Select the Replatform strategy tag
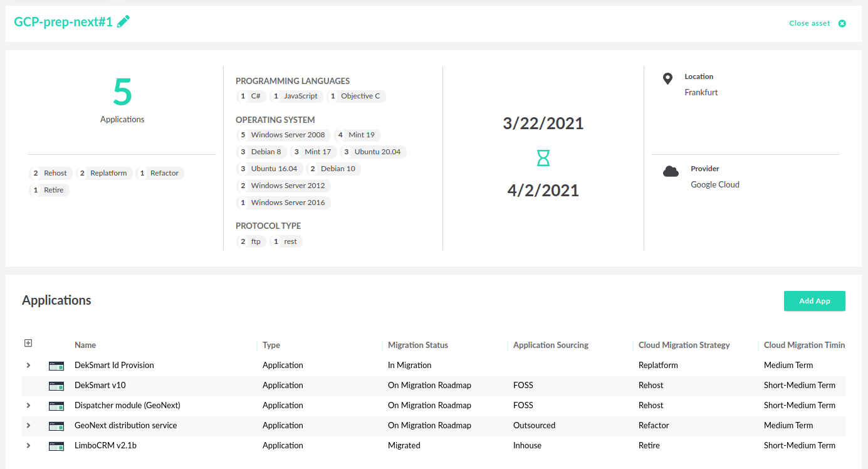This screenshot has width=868, height=469. click(x=104, y=173)
